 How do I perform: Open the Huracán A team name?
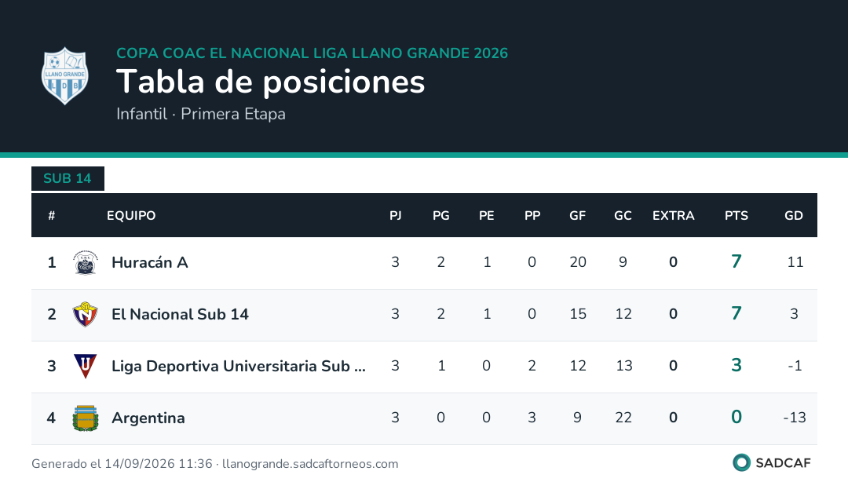[150, 263]
